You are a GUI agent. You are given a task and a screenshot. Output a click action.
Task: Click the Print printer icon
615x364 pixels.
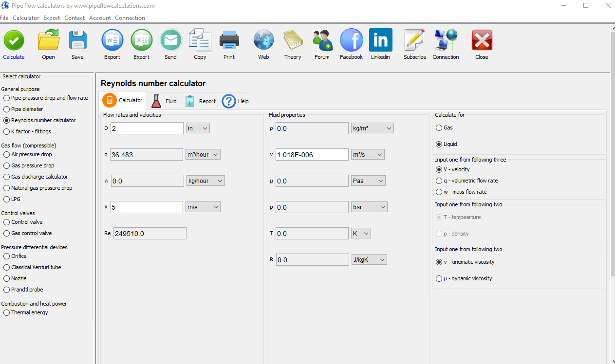coord(229,41)
